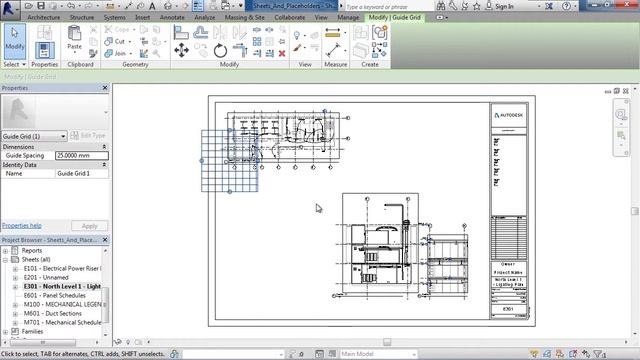Close the Properties palette
640x360 pixels.
pos(105,88)
